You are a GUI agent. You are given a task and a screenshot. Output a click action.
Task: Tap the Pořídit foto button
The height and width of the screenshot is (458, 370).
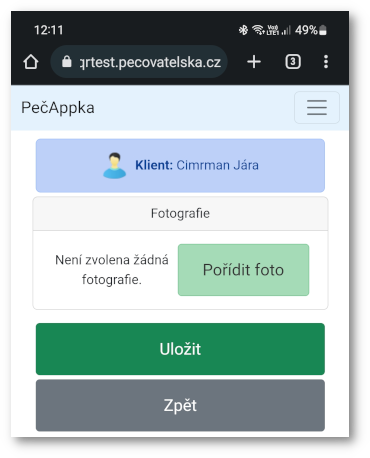point(243,270)
